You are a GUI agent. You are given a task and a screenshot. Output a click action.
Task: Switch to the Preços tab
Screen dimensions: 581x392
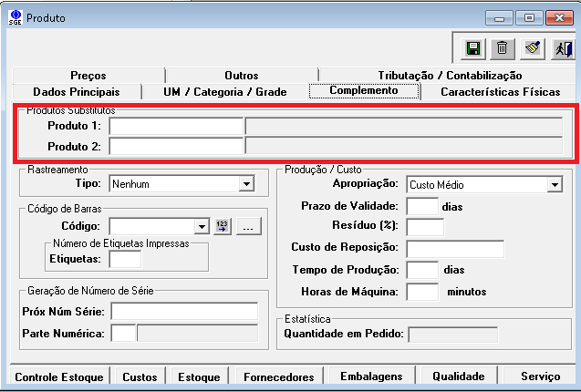88,76
